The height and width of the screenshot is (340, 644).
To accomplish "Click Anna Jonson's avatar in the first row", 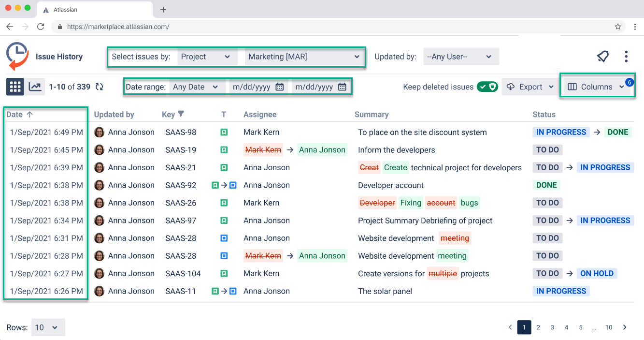I will 99,132.
